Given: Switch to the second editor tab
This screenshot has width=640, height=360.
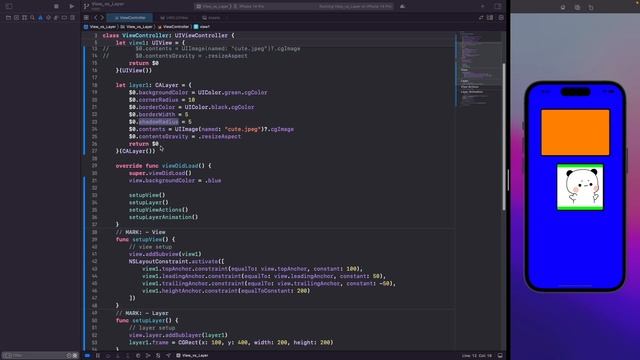Looking at the screenshot, I should pyautogui.click(x=175, y=18).
